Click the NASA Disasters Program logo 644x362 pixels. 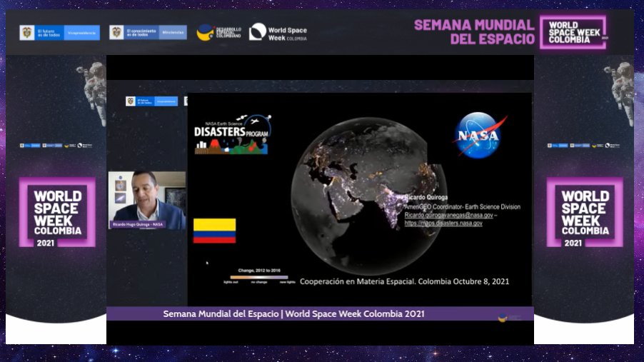pos(233,135)
